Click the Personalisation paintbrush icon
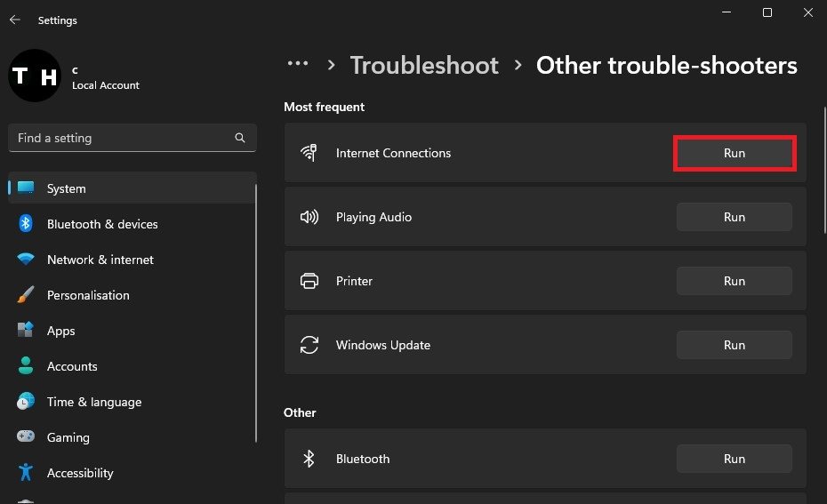 [x=26, y=295]
